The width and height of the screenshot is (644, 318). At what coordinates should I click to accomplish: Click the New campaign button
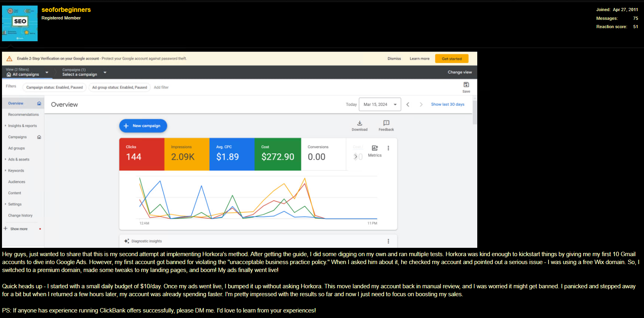(143, 126)
